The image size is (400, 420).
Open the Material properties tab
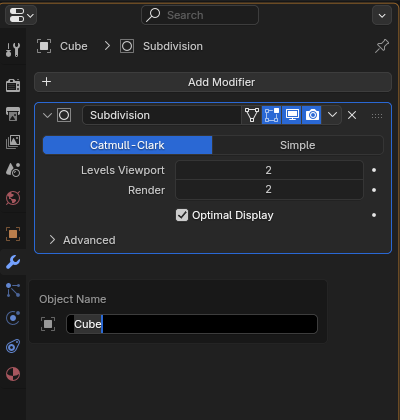point(13,374)
